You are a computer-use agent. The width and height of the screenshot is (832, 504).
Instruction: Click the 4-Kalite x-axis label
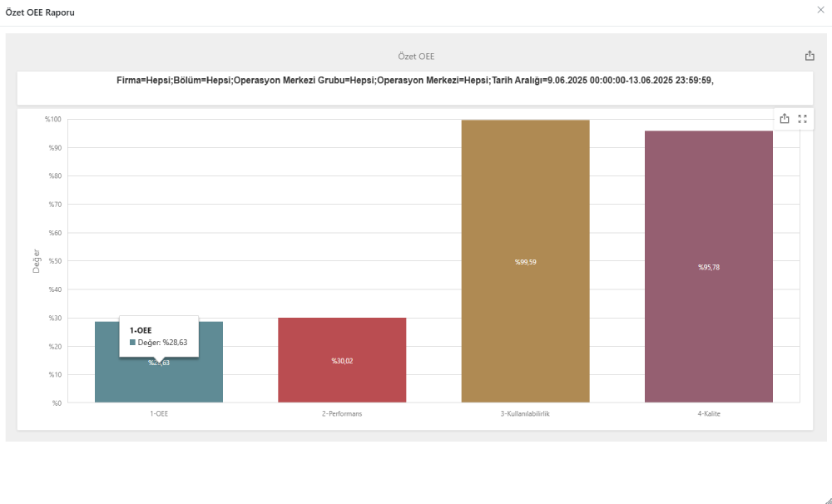[708, 413]
